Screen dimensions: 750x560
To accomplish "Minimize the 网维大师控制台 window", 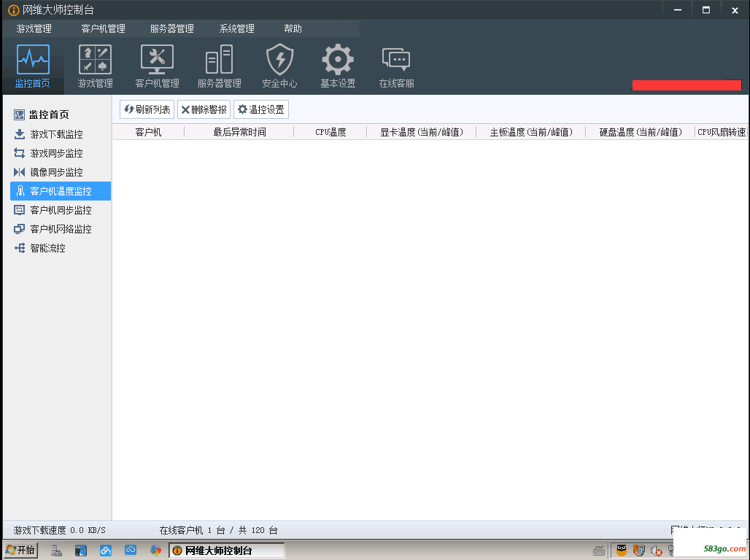I will [677, 10].
